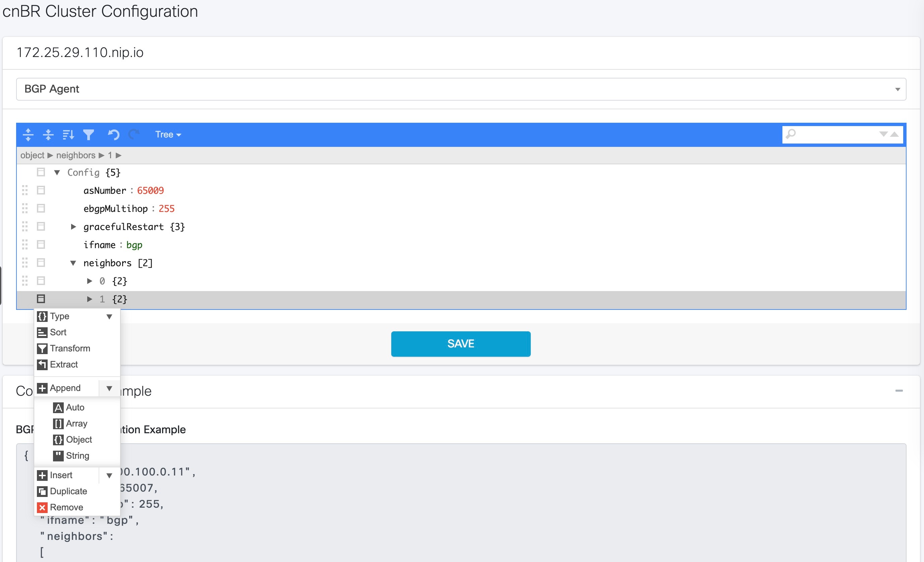Screen dimensions: 924x562
Task: Toggle checkbox on ebgpMultihop row
Action: 41,209
